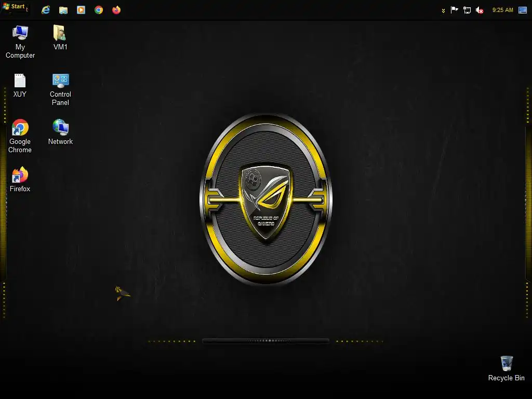Select the Google Chrome desktop shortcut
Screen dimensions: 532x399
pos(20,136)
